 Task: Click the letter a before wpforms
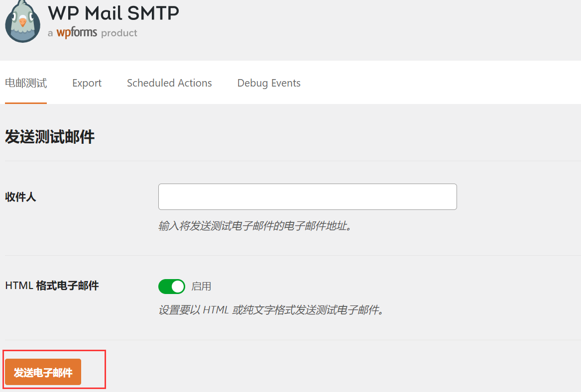pos(50,34)
